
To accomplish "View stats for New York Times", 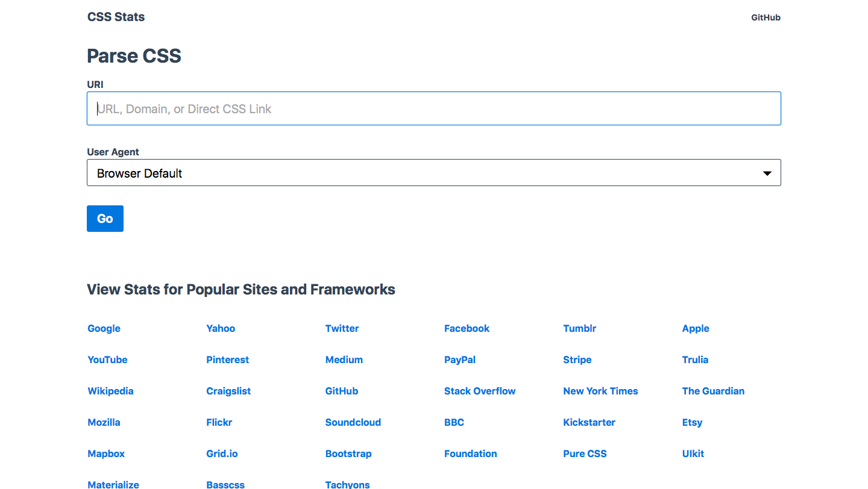I will pyautogui.click(x=600, y=391).
